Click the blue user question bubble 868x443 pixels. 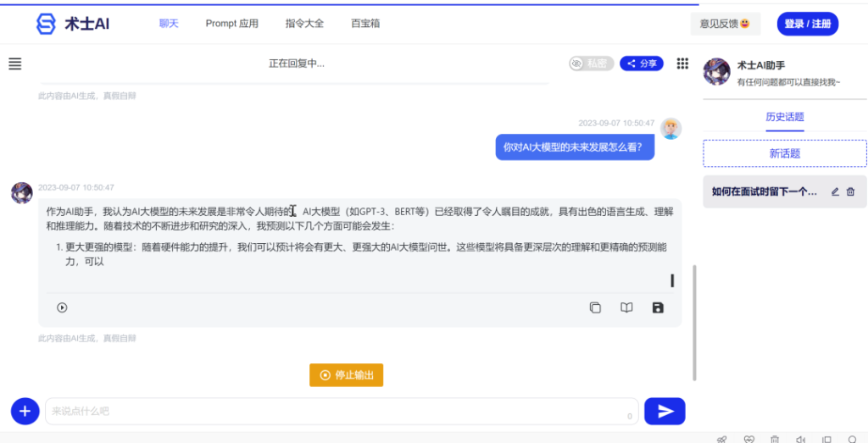click(575, 147)
